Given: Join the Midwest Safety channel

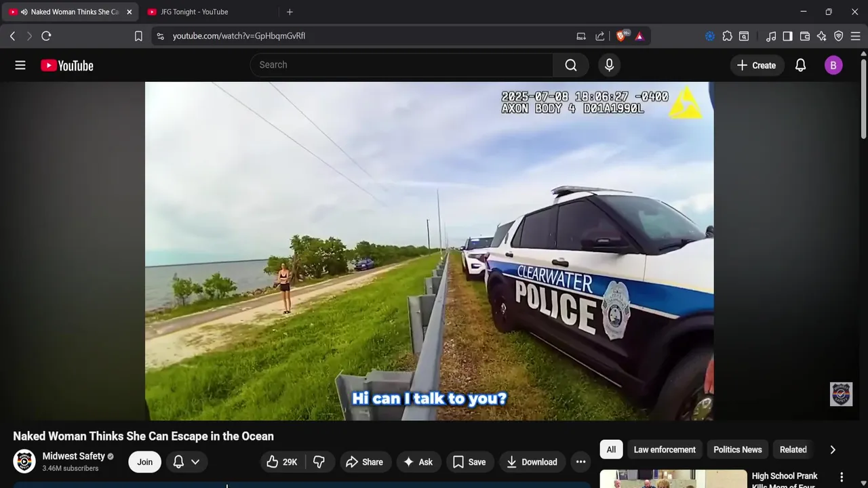Looking at the screenshot, I should pyautogui.click(x=145, y=462).
